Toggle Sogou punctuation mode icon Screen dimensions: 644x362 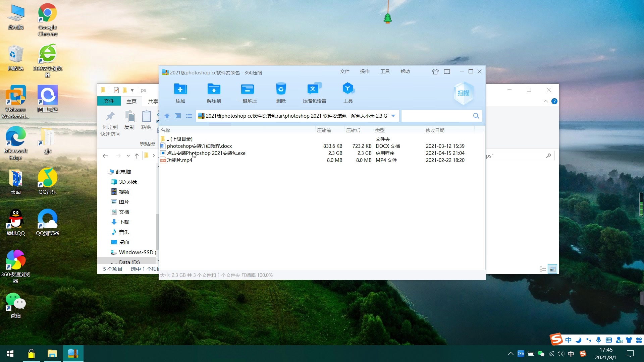[589, 340]
